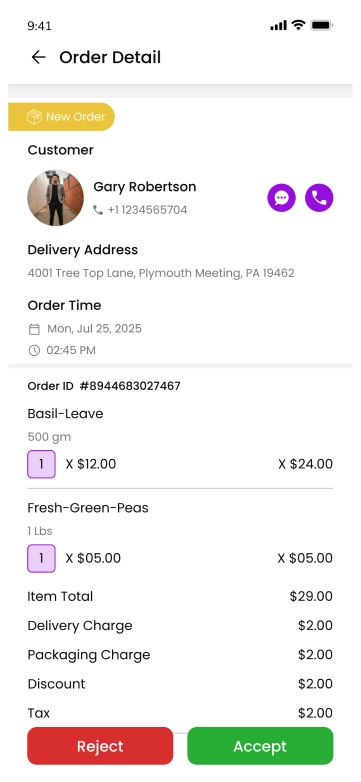Select the Basil-Leave quantity box
This screenshot has height=782, width=361.
41,464
